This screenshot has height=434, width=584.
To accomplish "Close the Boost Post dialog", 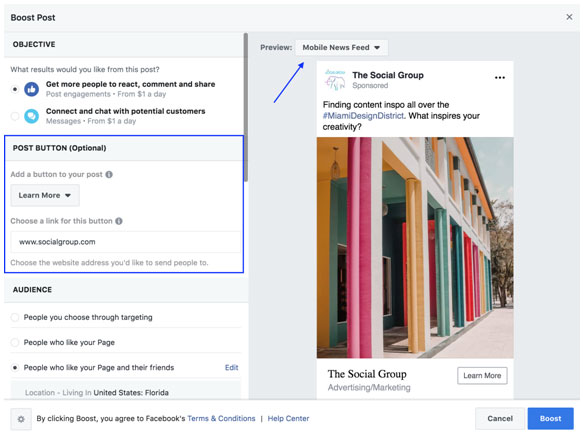I will click(569, 17).
